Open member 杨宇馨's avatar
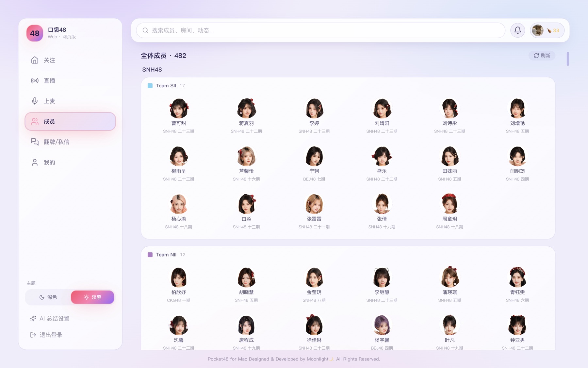The width and height of the screenshot is (588, 368). 382,325
